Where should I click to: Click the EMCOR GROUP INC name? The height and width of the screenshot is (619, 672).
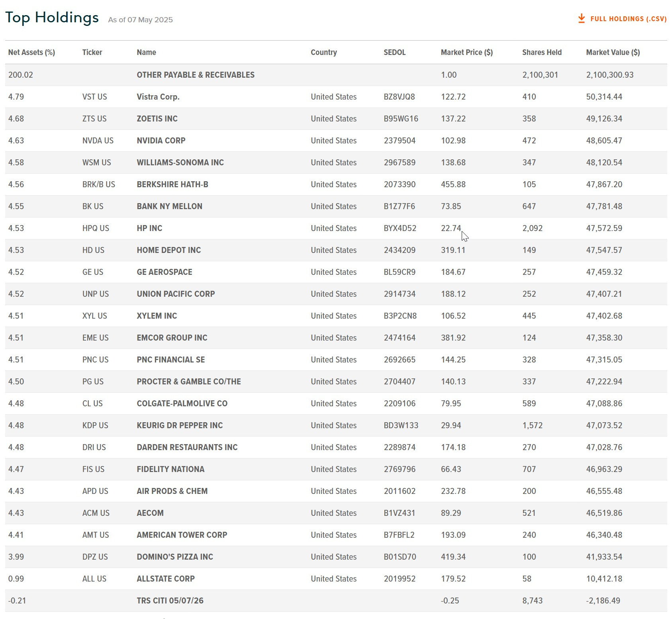coord(172,338)
